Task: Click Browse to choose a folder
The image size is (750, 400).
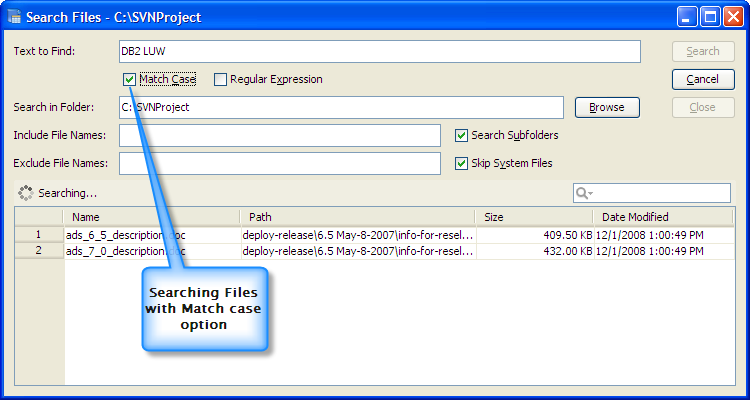Action: point(606,107)
